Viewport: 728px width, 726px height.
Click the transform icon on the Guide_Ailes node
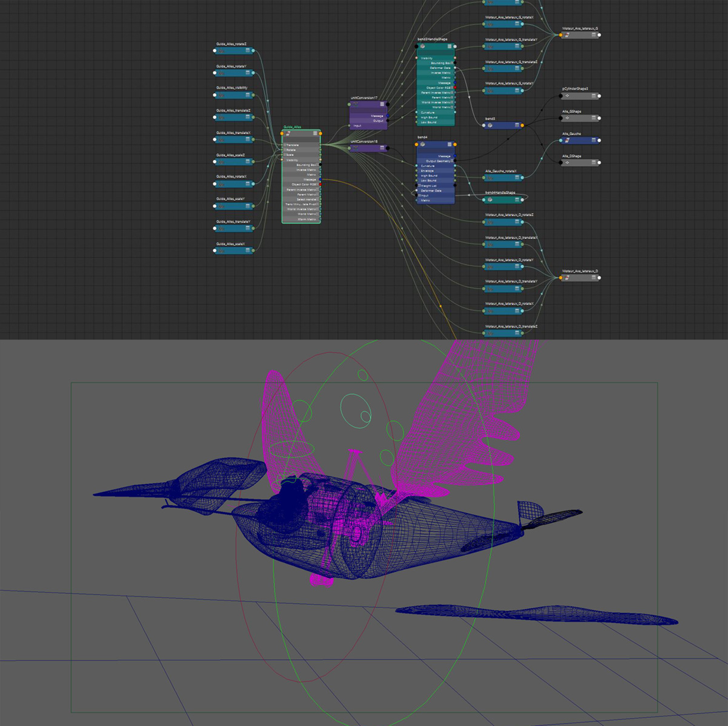(288, 133)
